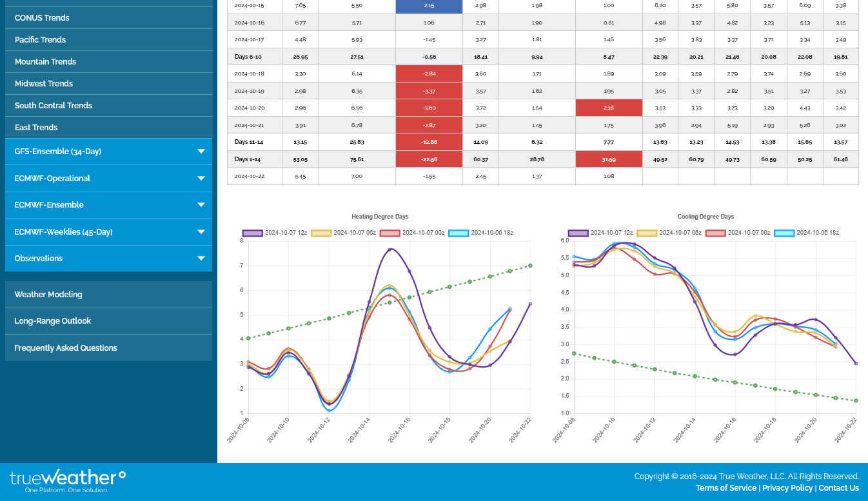Open the Long-Range Outlook page
Image resolution: width=868 pixels, height=501 pixels.
53,321
